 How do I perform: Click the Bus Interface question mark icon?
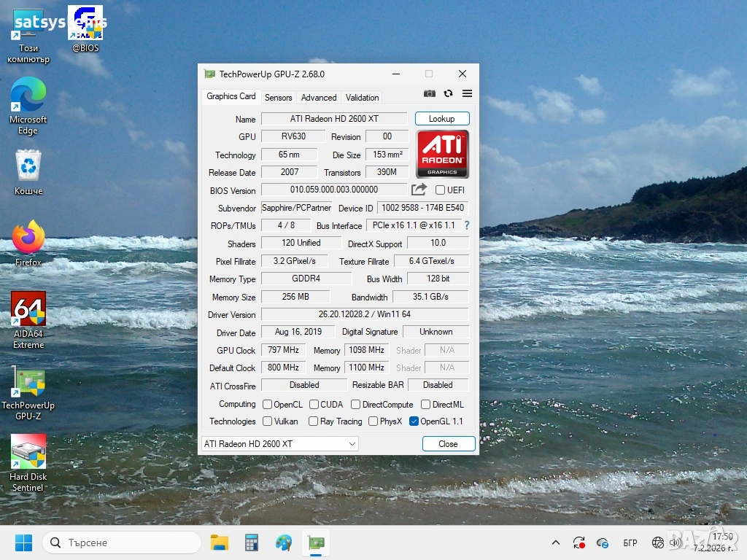pyautogui.click(x=467, y=225)
